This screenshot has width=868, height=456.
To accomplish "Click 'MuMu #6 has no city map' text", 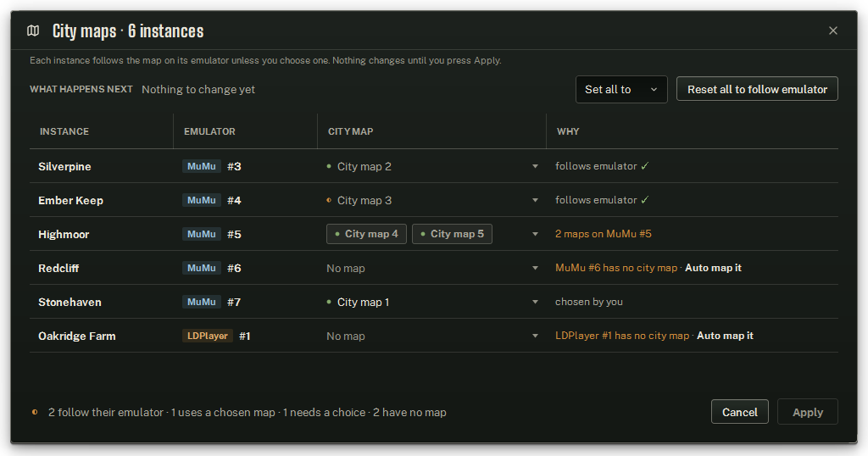I will tap(616, 268).
